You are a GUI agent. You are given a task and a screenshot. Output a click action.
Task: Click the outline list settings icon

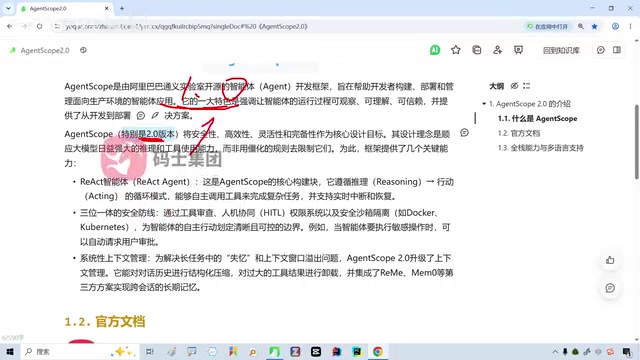527,86
